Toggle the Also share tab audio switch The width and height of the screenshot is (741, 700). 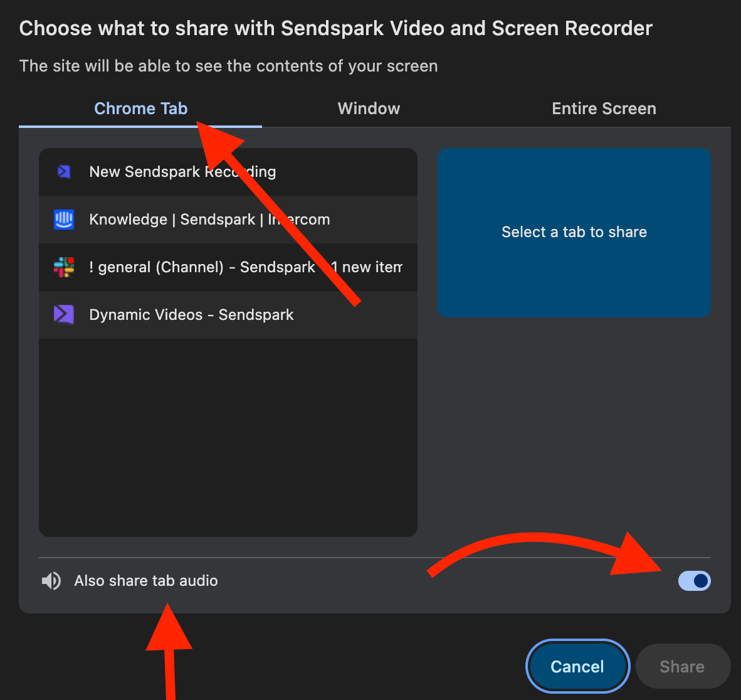click(694, 581)
